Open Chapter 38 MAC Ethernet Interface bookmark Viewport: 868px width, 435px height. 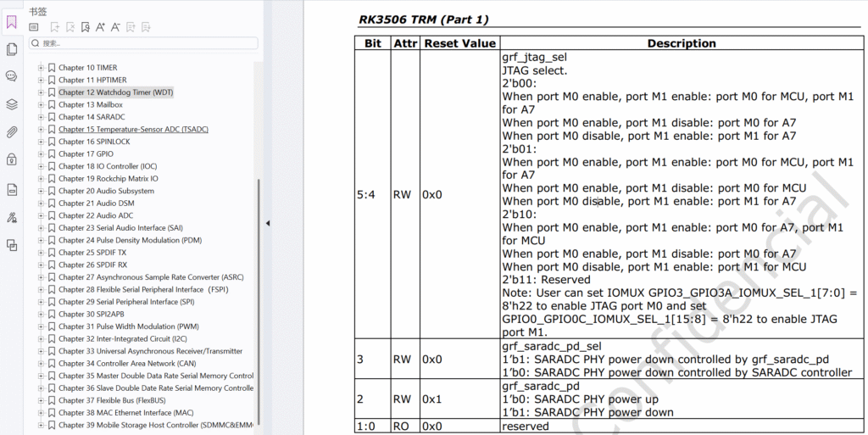[x=125, y=413]
